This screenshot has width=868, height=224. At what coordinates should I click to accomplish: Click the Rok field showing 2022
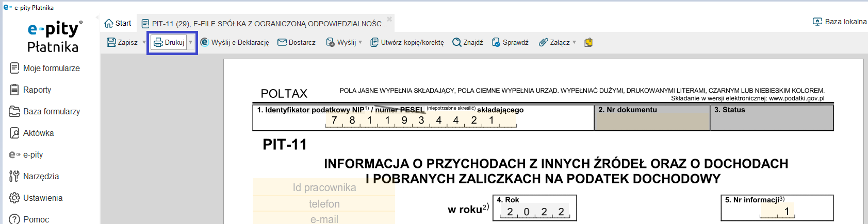tap(535, 212)
